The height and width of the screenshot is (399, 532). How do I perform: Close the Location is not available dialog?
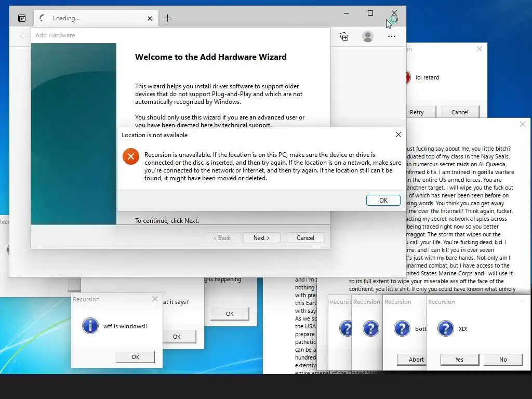398,135
